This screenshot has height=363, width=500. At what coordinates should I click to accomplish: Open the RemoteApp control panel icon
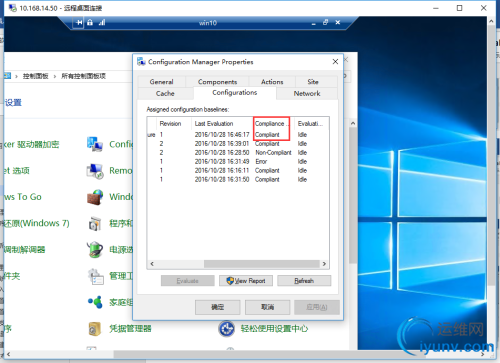tap(95, 171)
